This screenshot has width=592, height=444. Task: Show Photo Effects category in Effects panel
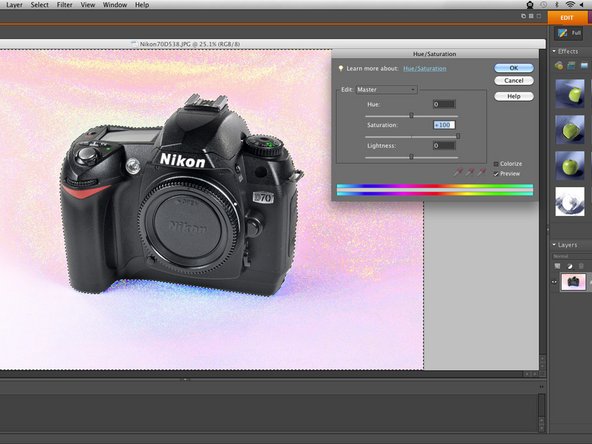pos(584,66)
